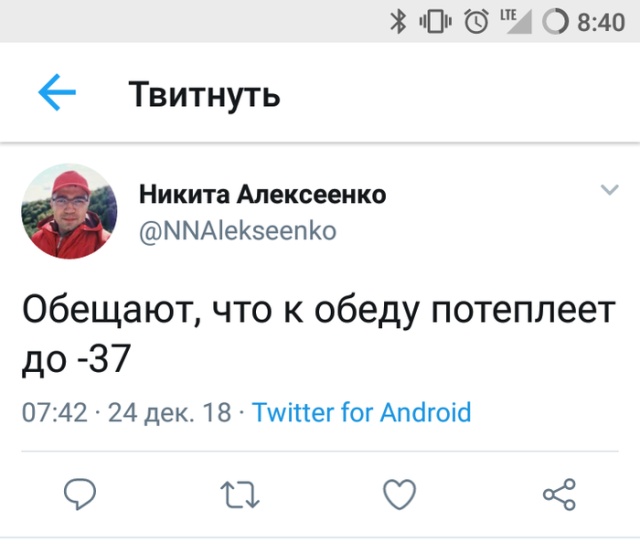Tap the 8:40 clock in status bar
The image size is (640, 553).
click(601, 21)
